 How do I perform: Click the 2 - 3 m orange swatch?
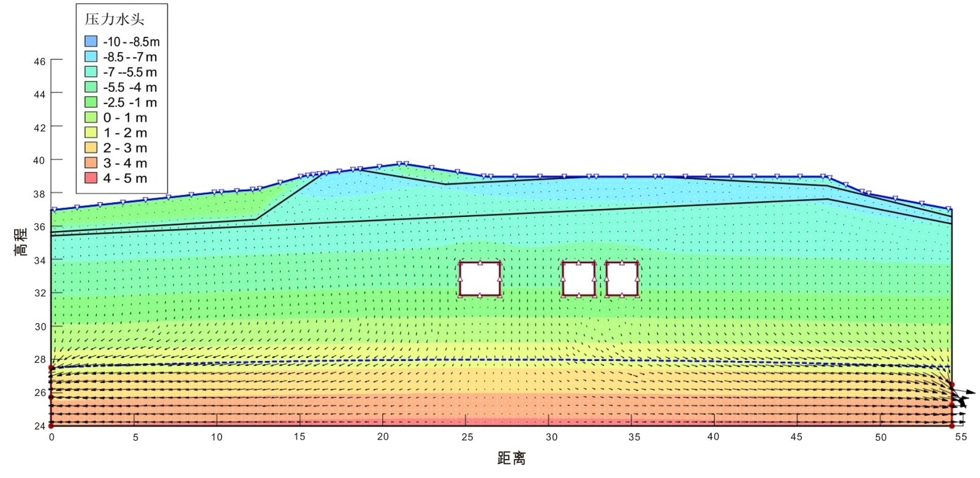pyautogui.click(x=91, y=148)
